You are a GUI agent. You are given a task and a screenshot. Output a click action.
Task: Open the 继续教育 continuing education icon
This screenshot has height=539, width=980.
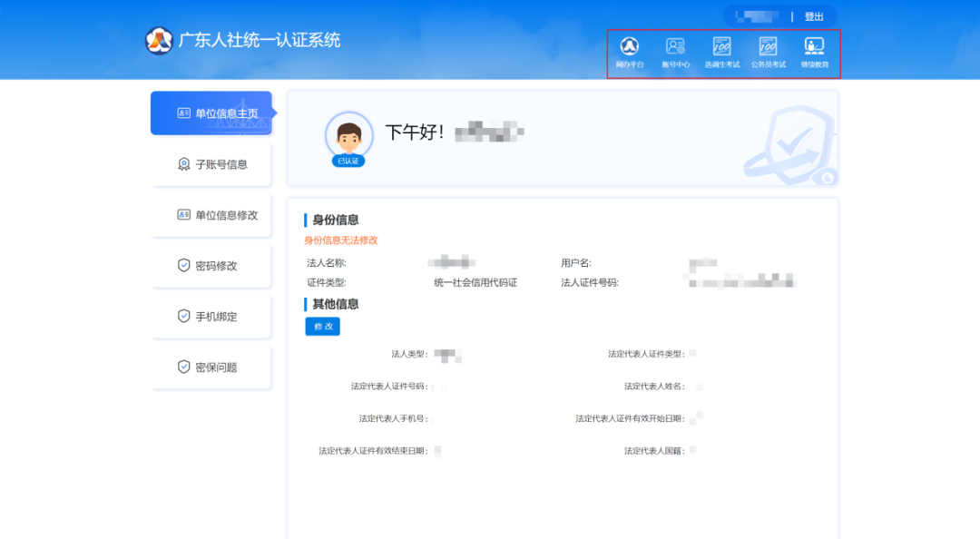tap(815, 52)
